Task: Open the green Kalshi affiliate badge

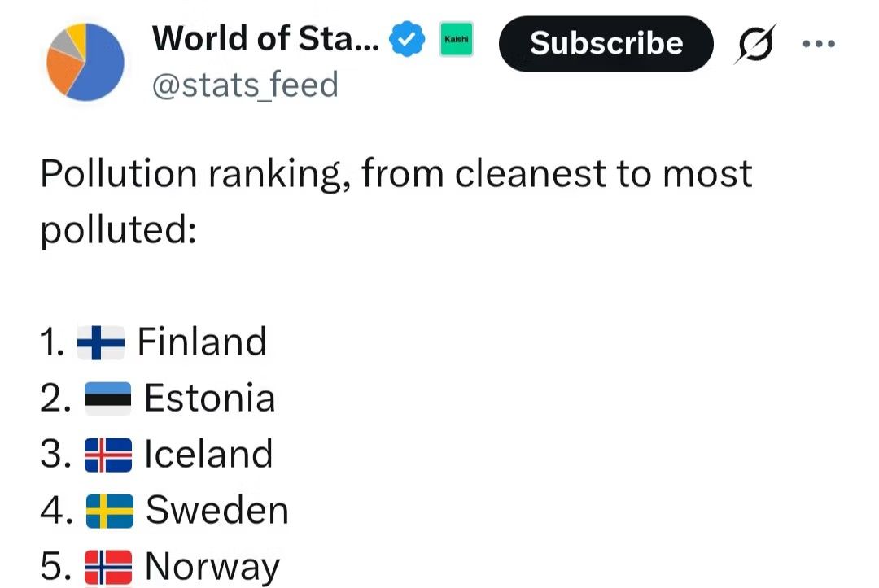Action: pyautogui.click(x=457, y=39)
